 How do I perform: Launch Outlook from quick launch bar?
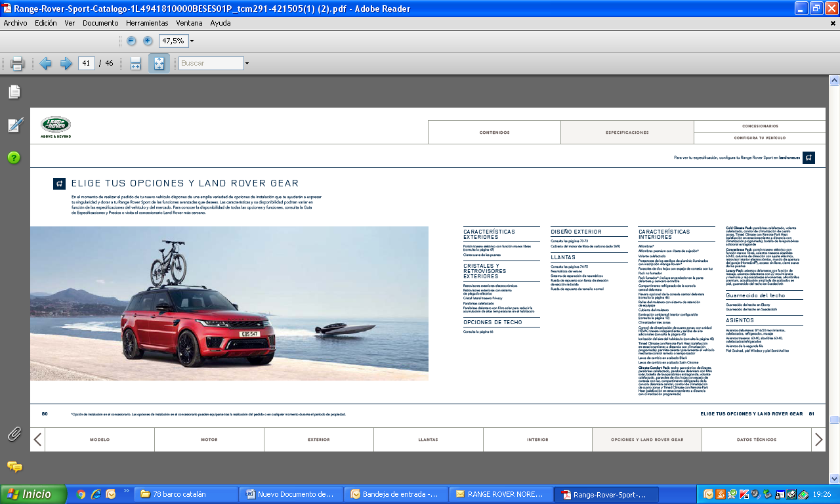pyautogui.click(x=110, y=494)
